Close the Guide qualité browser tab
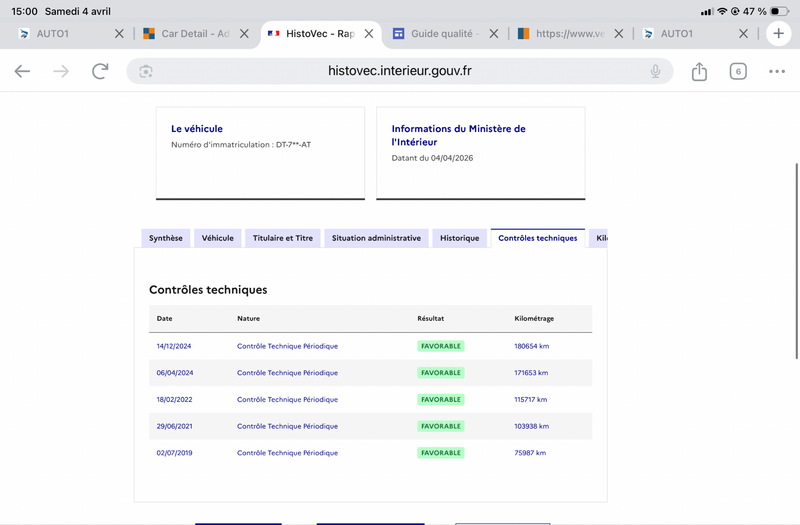The height and width of the screenshot is (525, 800). click(494, 34)
